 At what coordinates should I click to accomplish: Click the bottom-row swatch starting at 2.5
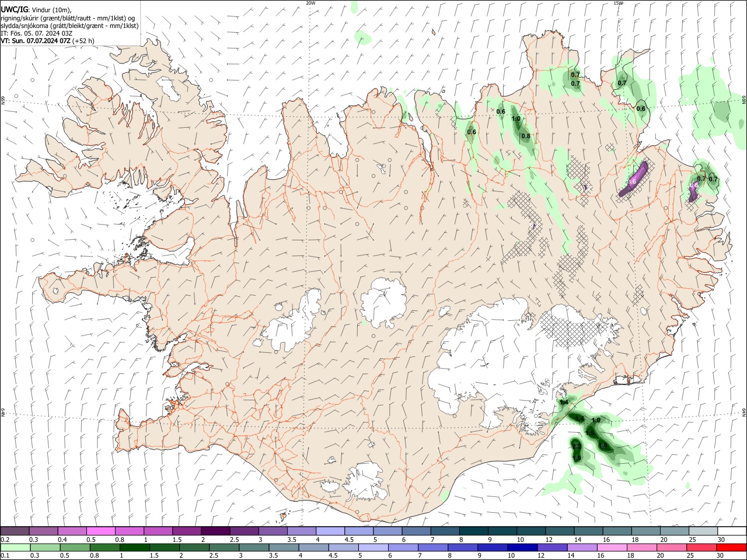tap(224, 548)
